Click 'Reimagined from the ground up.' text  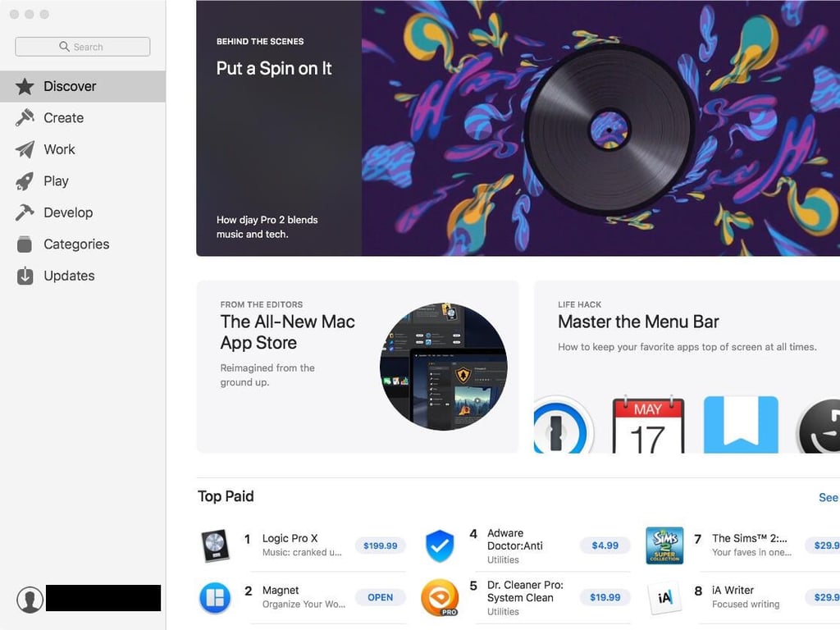267,375
